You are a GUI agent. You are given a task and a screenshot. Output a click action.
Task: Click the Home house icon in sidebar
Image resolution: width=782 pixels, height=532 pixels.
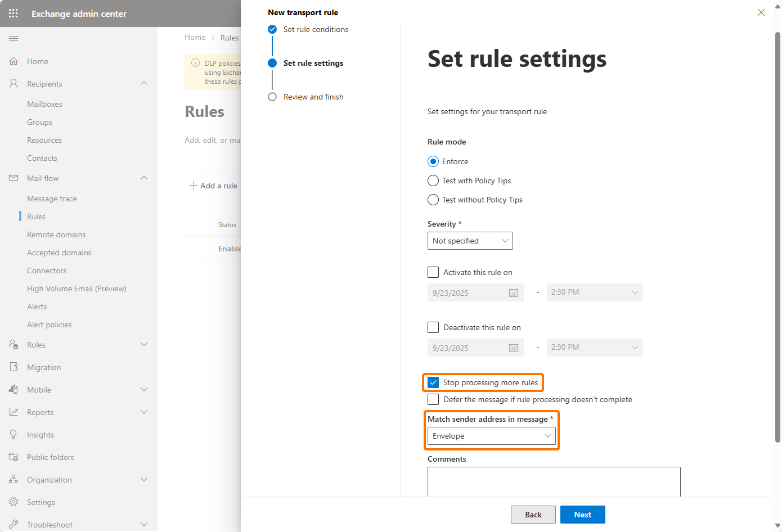click(14, 61)
